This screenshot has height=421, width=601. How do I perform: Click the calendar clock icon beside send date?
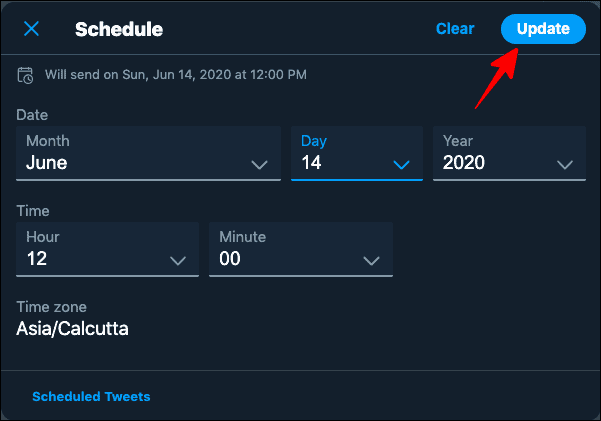[25, 75]
